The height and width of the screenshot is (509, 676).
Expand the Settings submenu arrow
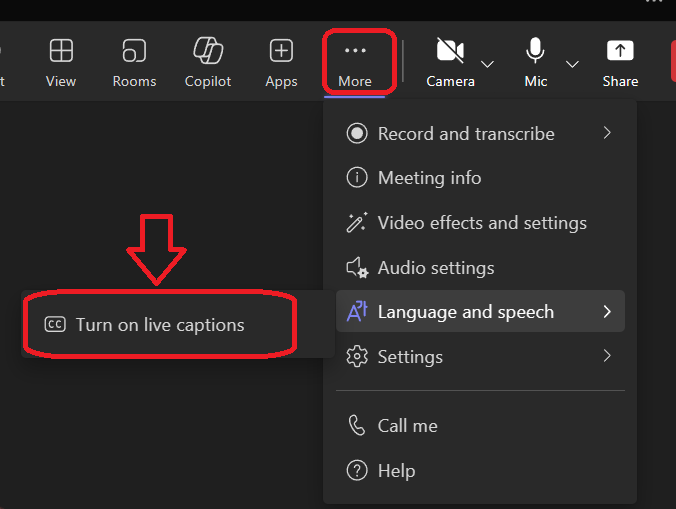click(x=607, y=356)
